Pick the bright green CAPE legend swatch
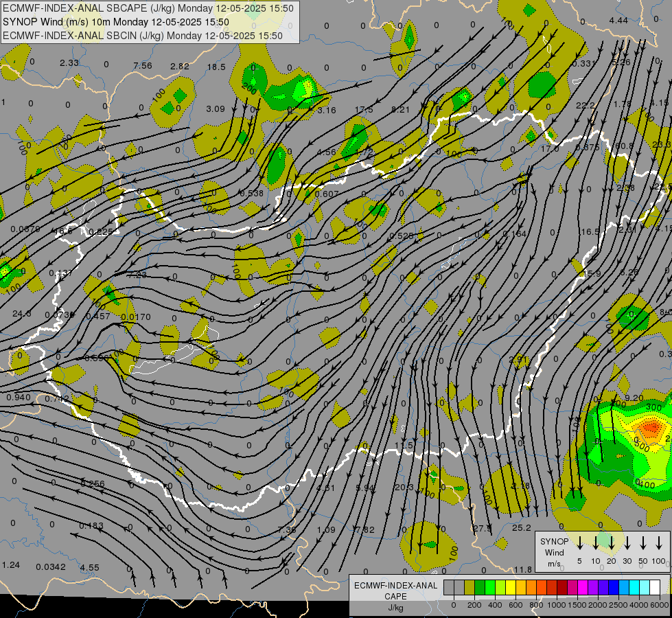 pos(490,587)
